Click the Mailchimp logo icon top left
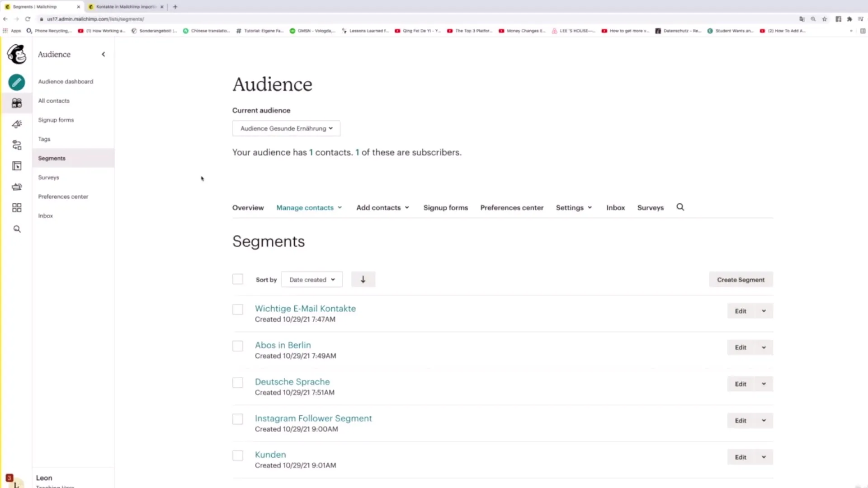This screenshot has width=868, height=488. point(16,54)
